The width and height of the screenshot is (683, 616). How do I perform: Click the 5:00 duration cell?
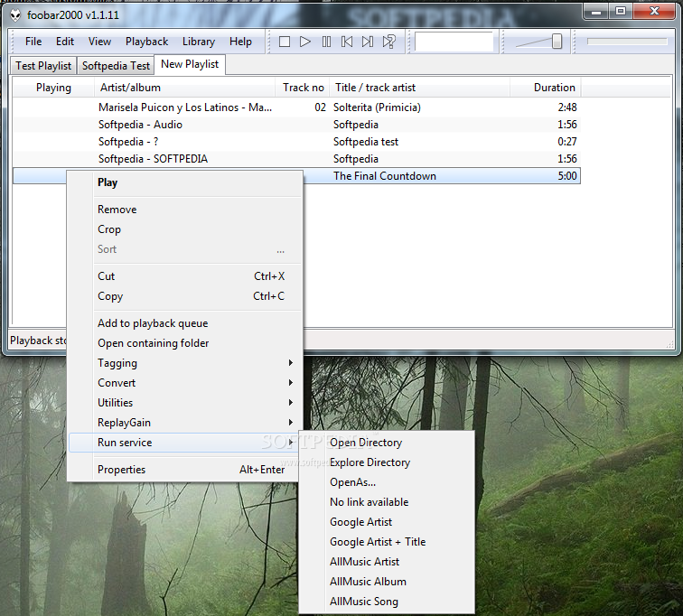(567, 176)
